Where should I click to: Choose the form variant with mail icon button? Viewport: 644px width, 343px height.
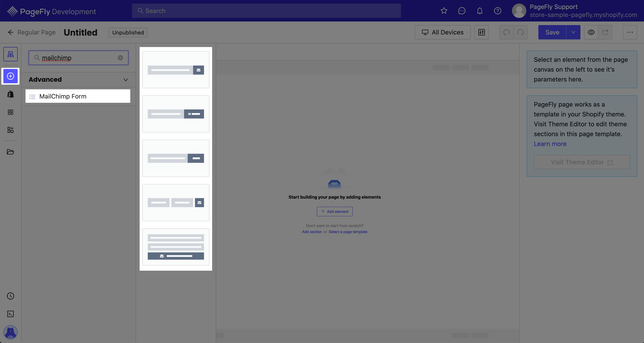pos(176,70)
